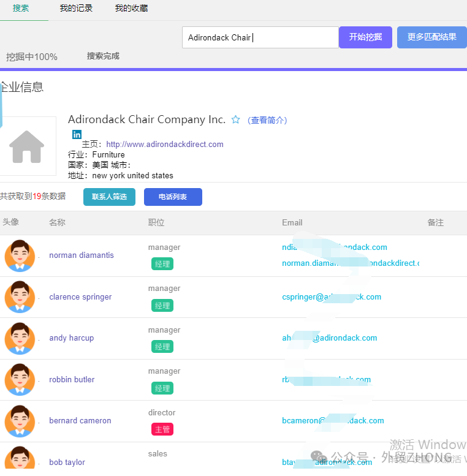The height and width of the screenshot is (476, 467).
Task: Select company title Adirondack Chair Company Inc.
Action: point(146,119)
